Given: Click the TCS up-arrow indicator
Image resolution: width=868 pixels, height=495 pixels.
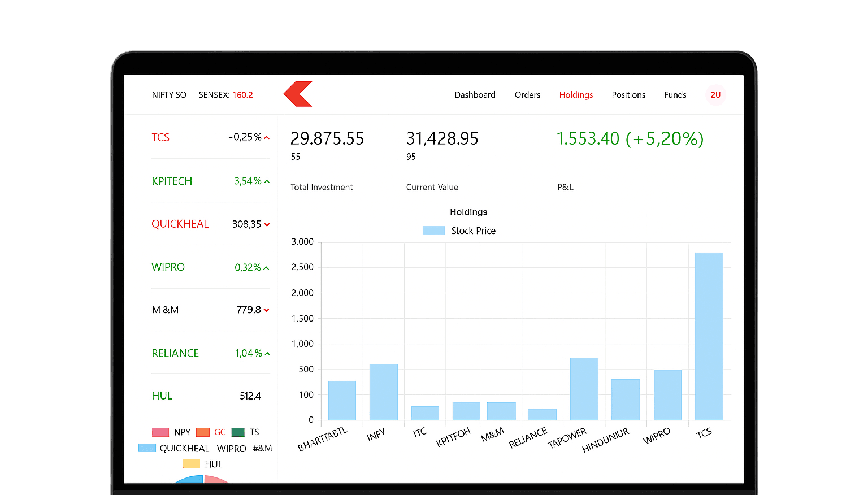Looking at the screenshot, I should pyautogui.click(x=267, y=138).
